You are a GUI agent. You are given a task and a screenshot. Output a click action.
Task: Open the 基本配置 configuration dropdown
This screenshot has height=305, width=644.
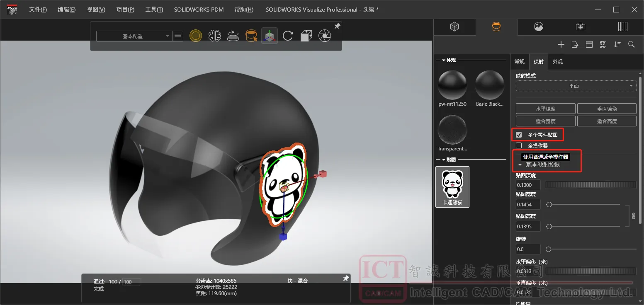[x=134, y=36]
